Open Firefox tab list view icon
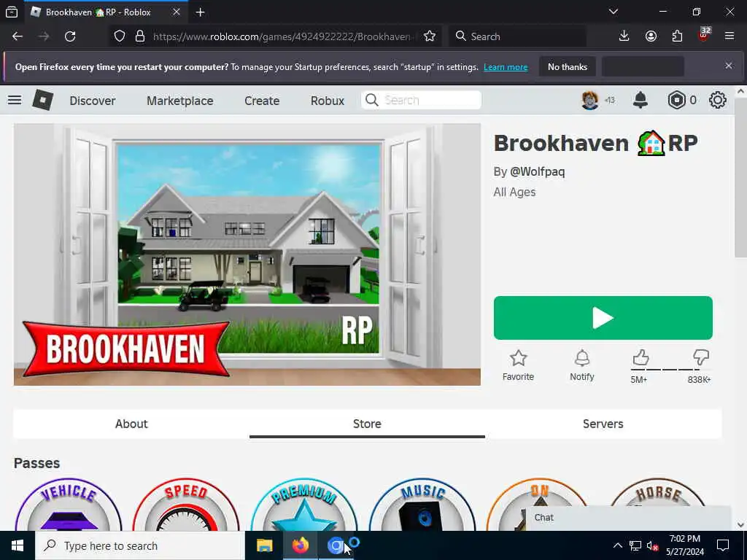Image resolution: width=747 pixels, height=560 pixels. (x=12, y=12)
